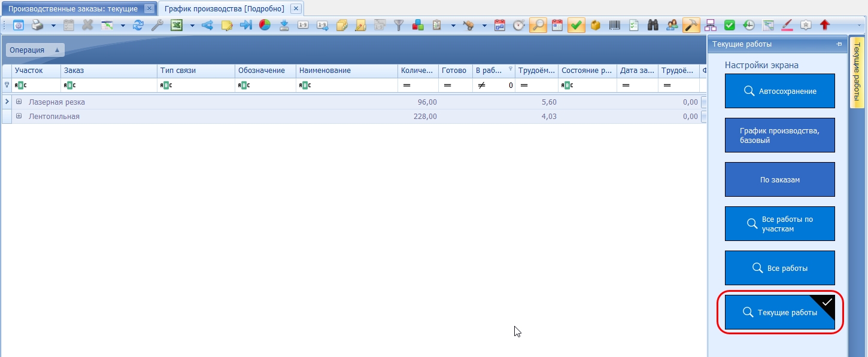Click the colored blocks toolbar icon
The image size is (868, 357).
tap(418, 25)
